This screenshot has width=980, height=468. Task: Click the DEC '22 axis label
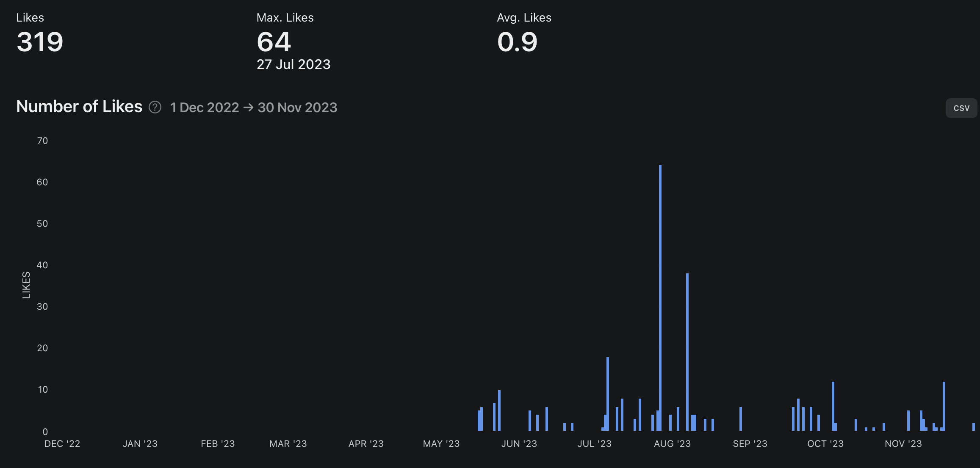pos(62,443)
